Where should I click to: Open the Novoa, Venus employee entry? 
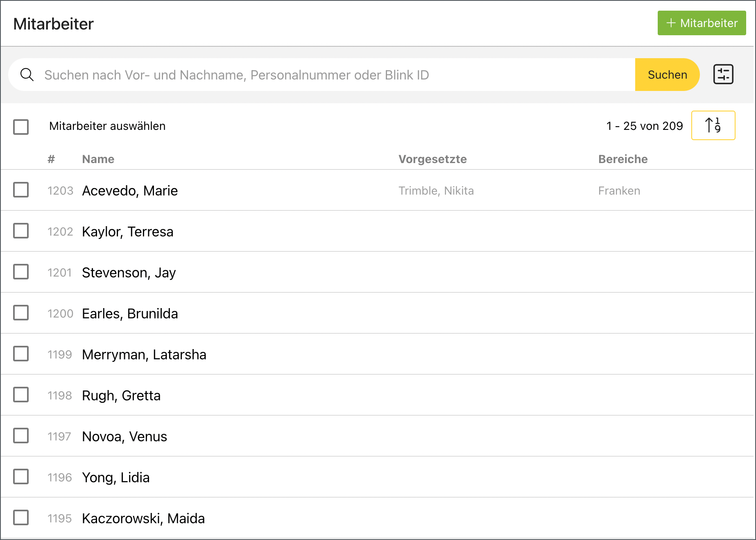click(124, 436)
